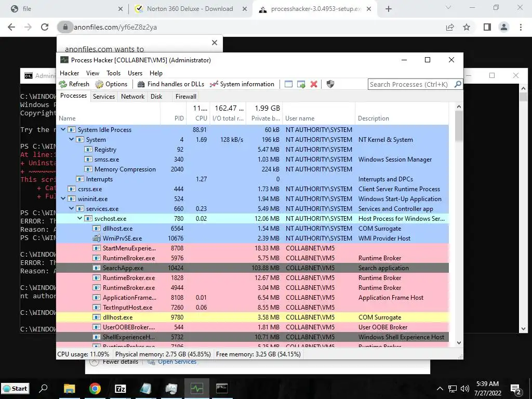Select ShellExperienceHost process row
The width and height of the screenshot is (532, 399).
point(252,337)
